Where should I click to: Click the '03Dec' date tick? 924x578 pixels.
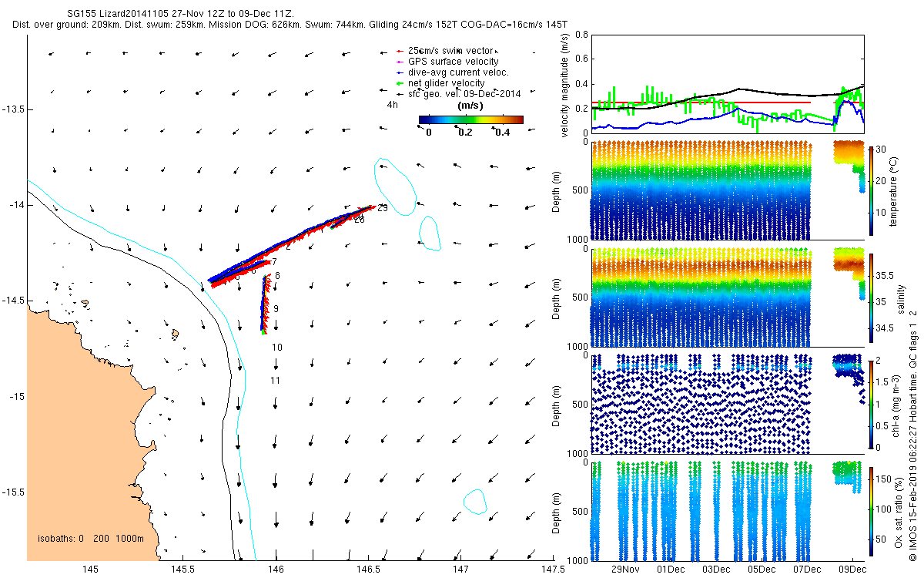(716, 570)
